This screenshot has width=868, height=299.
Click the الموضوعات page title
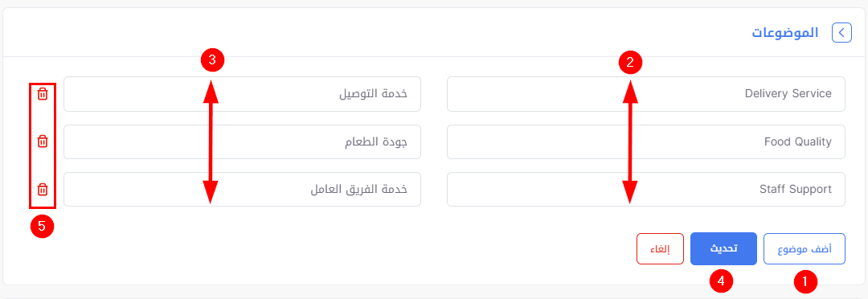tap(784, 33)
